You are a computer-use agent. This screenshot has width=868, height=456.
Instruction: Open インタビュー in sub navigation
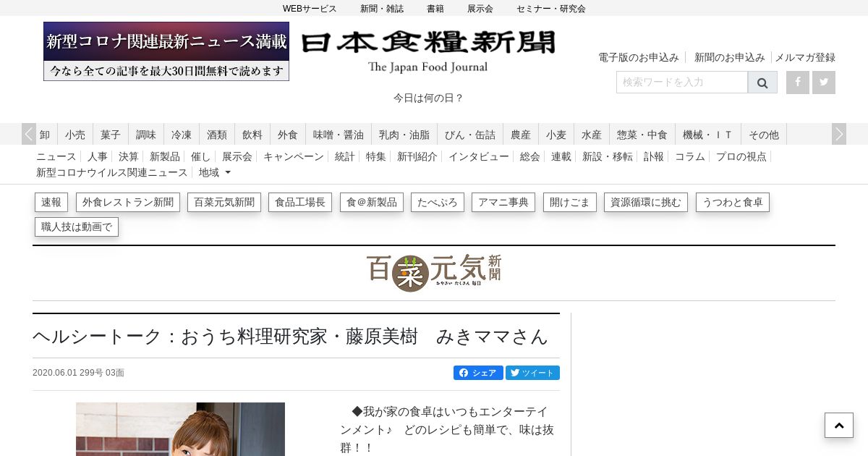tap(479, 156)
